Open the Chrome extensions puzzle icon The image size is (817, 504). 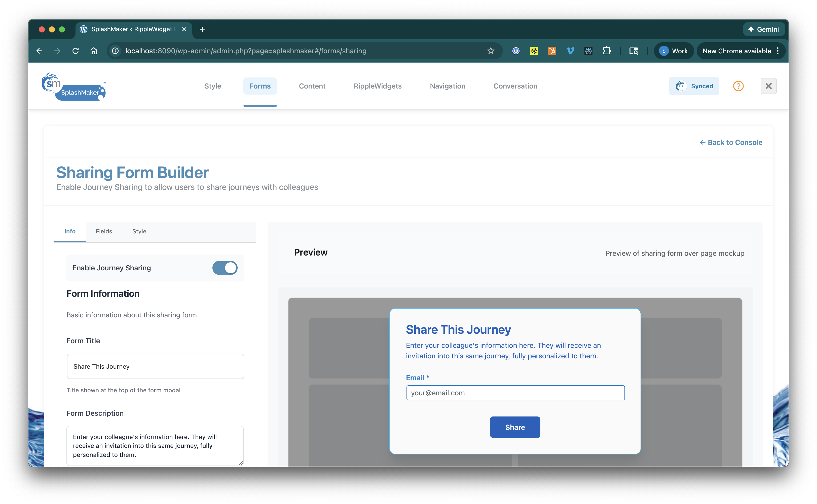(607, 51)
